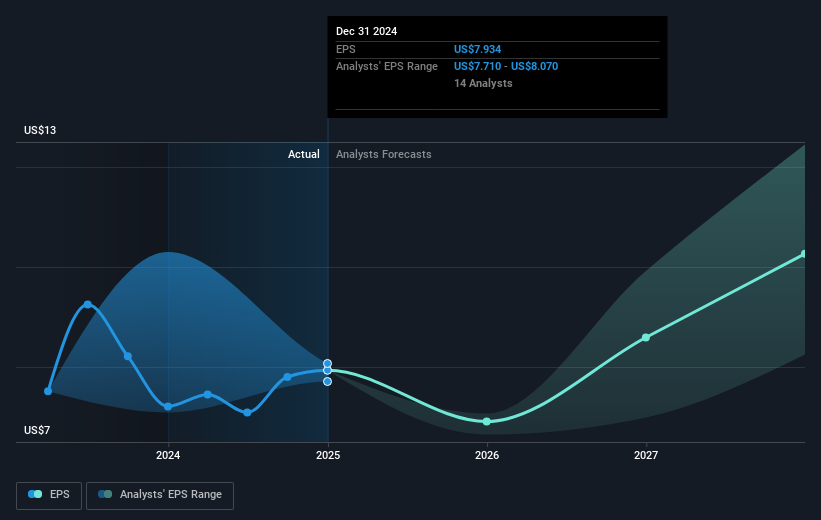Click the EPS point in early 2024
This screenshot has width=821, height=520.
208,394
